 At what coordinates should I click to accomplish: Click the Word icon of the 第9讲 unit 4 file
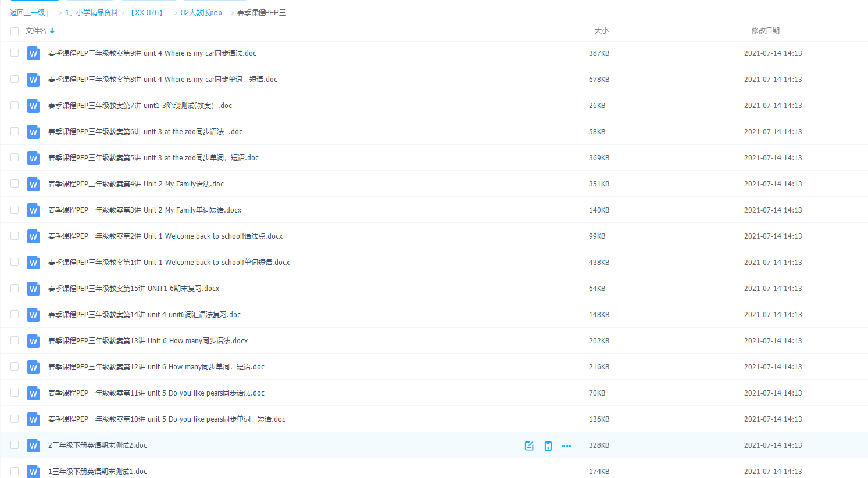tap(33, 53)
